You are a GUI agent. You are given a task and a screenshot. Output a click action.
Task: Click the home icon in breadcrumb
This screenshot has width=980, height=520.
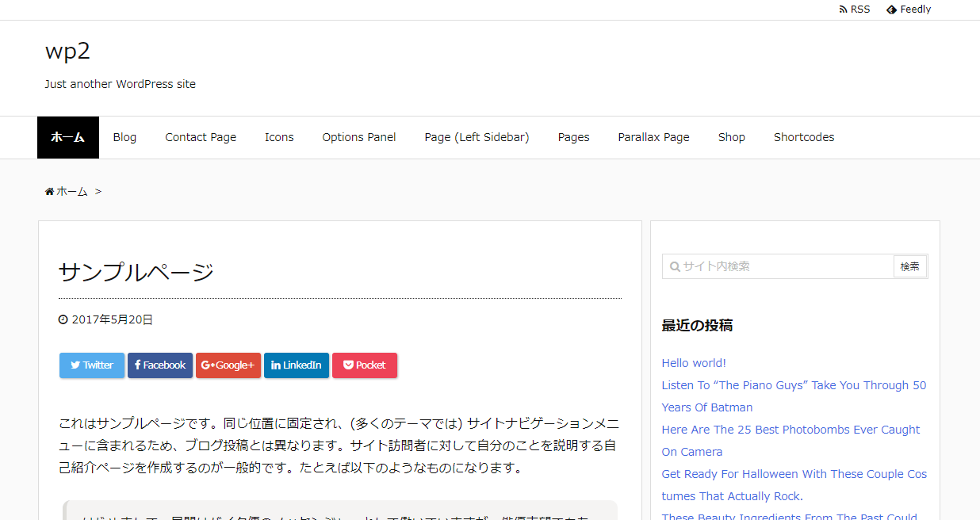(x=49, y=192)
